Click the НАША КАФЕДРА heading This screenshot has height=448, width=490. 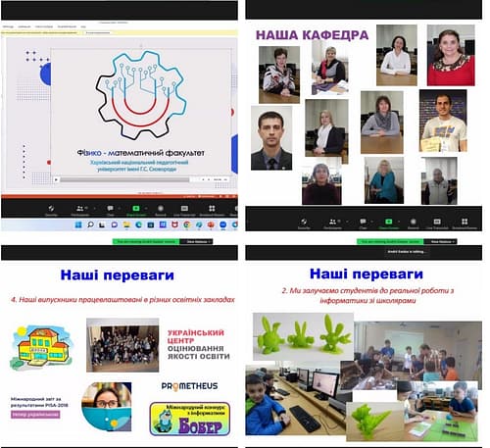pos(312,35)
